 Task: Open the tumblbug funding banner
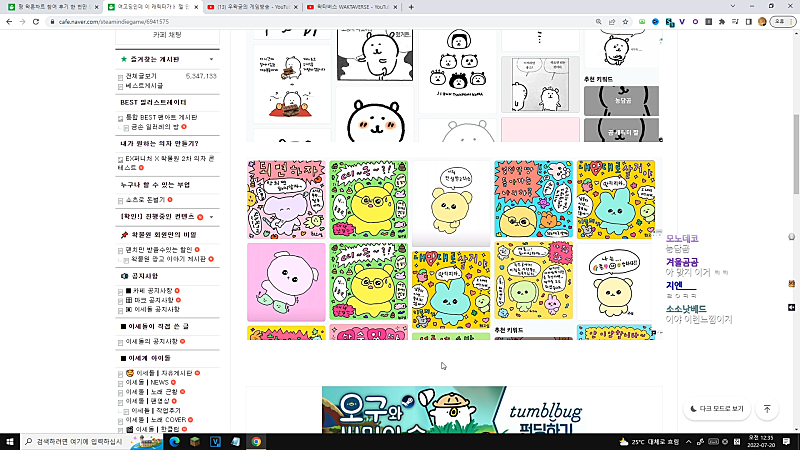point(454,410)
